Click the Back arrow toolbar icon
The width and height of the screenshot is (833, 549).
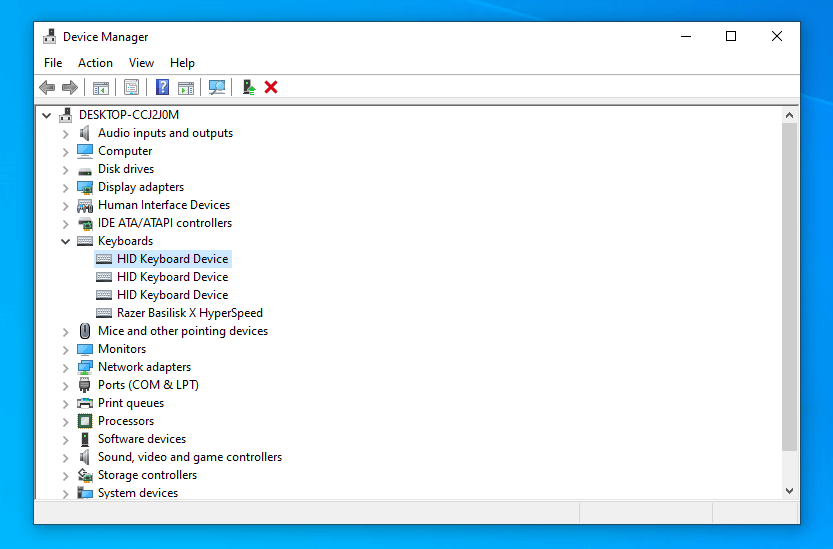pyautogui.click(x=47, y=87)
